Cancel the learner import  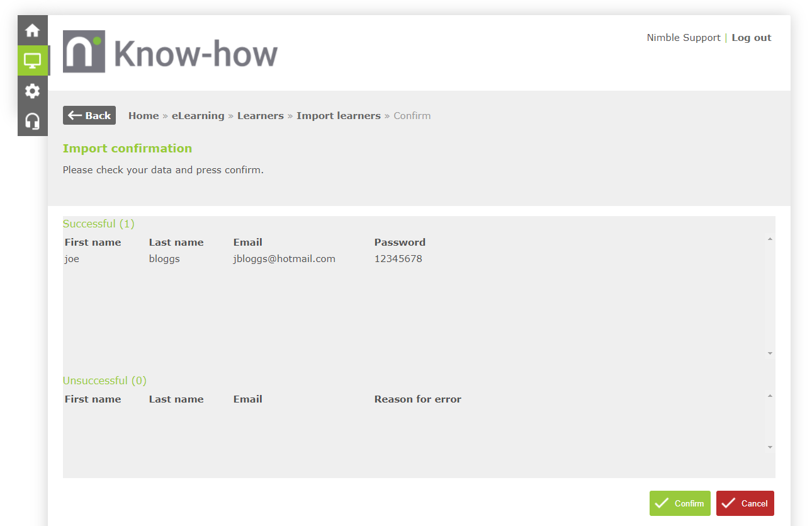tap(745, 503)
